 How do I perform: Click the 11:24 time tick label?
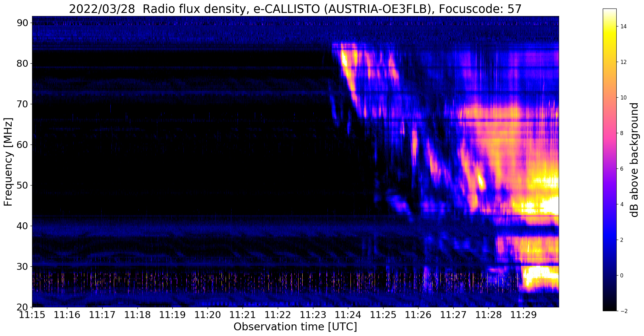tap(348, 315)
